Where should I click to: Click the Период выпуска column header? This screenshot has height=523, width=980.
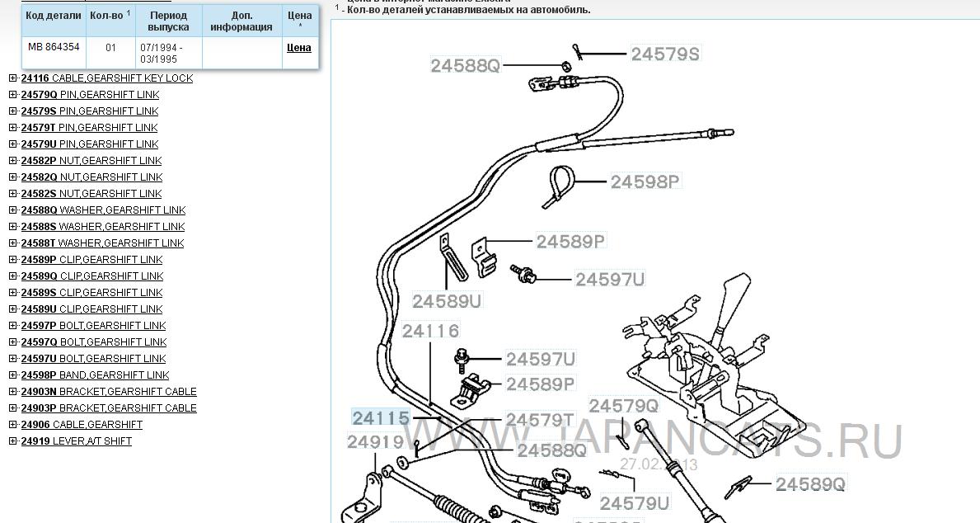pos(169,21)
